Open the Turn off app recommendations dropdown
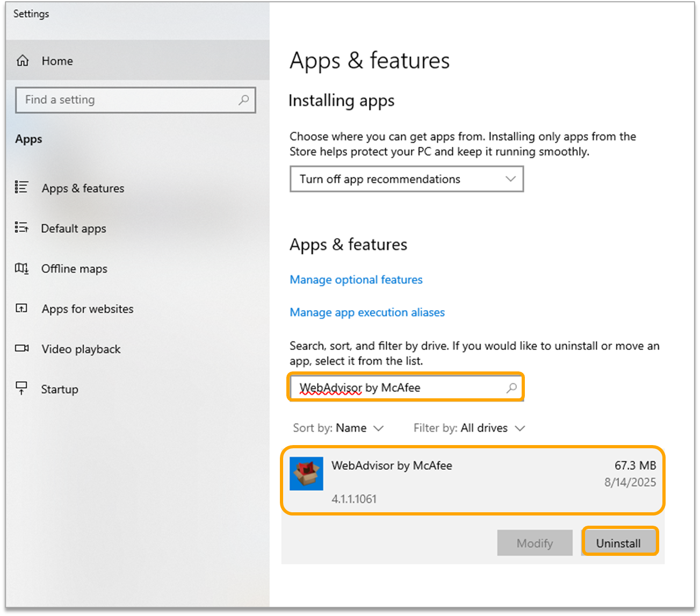This screenshot has height=616, width=700. 406,179
